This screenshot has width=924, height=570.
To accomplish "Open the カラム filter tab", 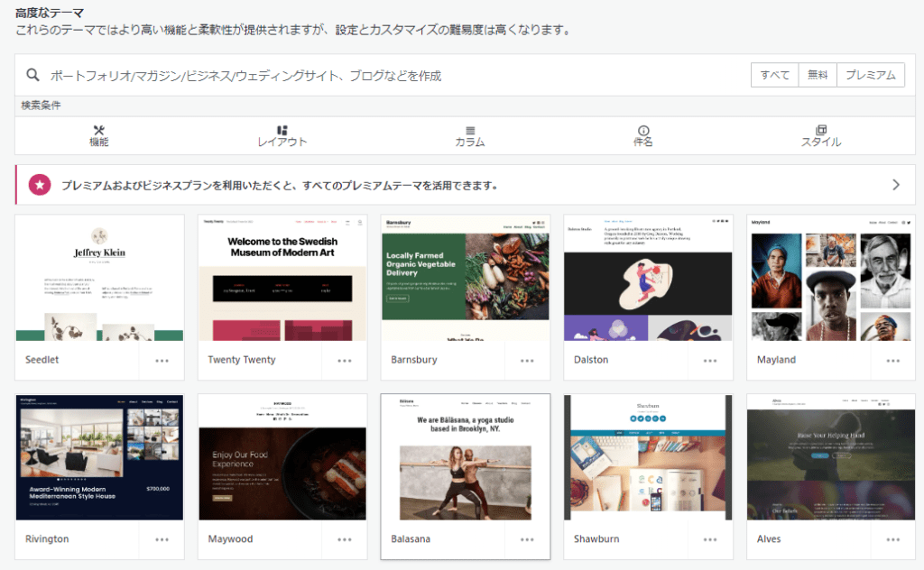I will coord(469,136).
